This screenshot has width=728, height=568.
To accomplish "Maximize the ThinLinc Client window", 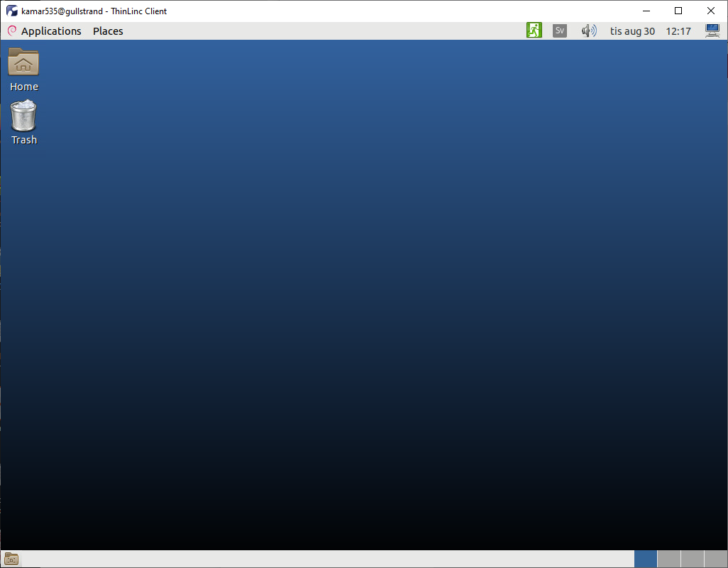I will pyautogui.click(x=678, y=11).
